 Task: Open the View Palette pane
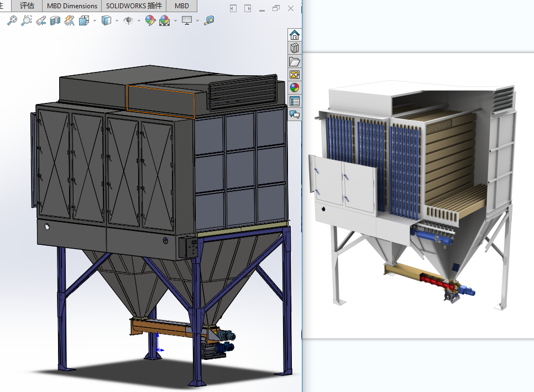[295, 75]
